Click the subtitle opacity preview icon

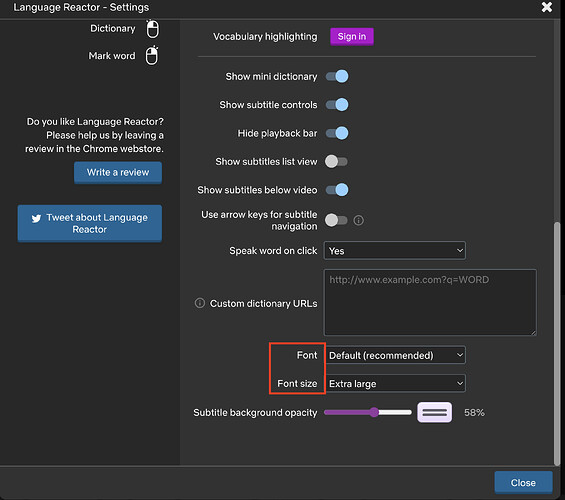[434, 412]
